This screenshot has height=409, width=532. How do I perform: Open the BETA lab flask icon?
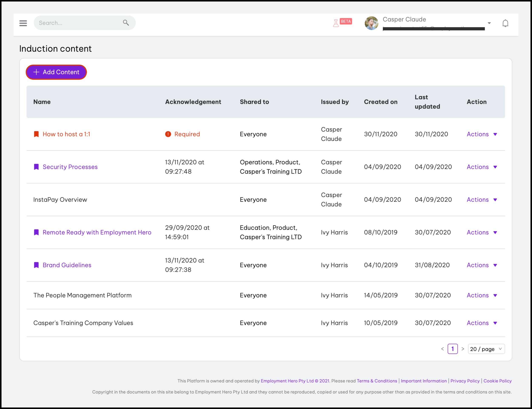336,23
